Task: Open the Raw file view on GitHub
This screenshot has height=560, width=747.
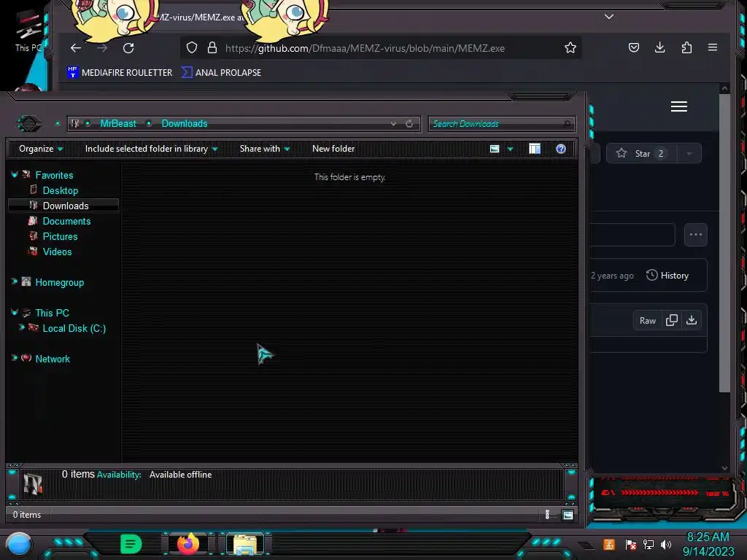Action: coord(648,321)
